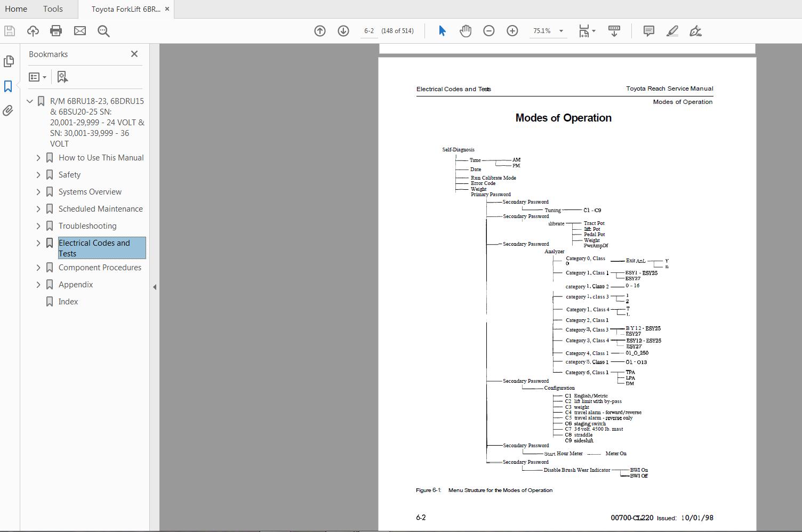This screenshot has height=532, width=802.
Task: Open the Attachments panel
Action: [7, 110]
